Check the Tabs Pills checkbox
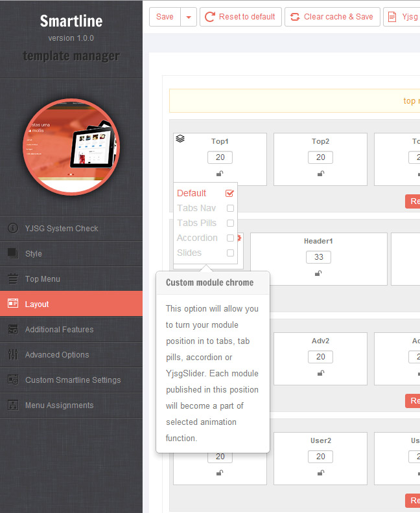 pyautogui.click(x=231, y=223)
